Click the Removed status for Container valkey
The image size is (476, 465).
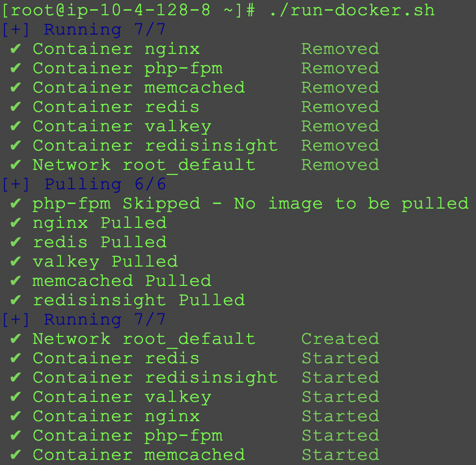point(340,126)
